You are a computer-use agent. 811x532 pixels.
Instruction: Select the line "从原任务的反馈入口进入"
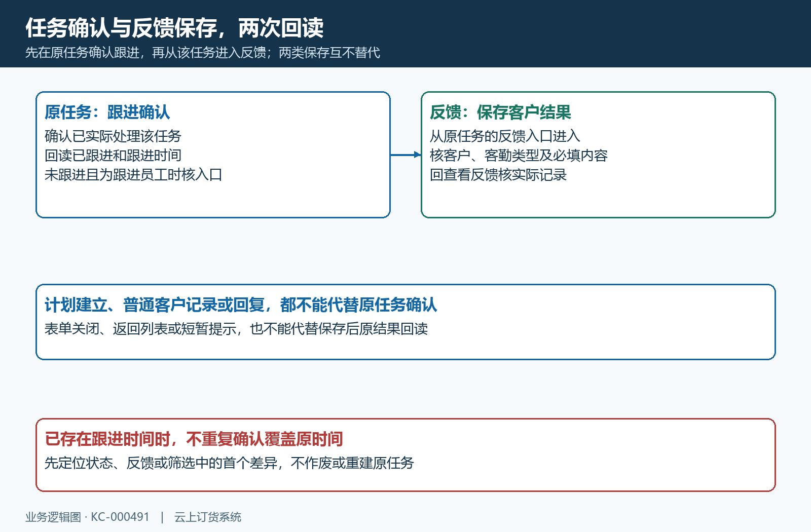505,136
